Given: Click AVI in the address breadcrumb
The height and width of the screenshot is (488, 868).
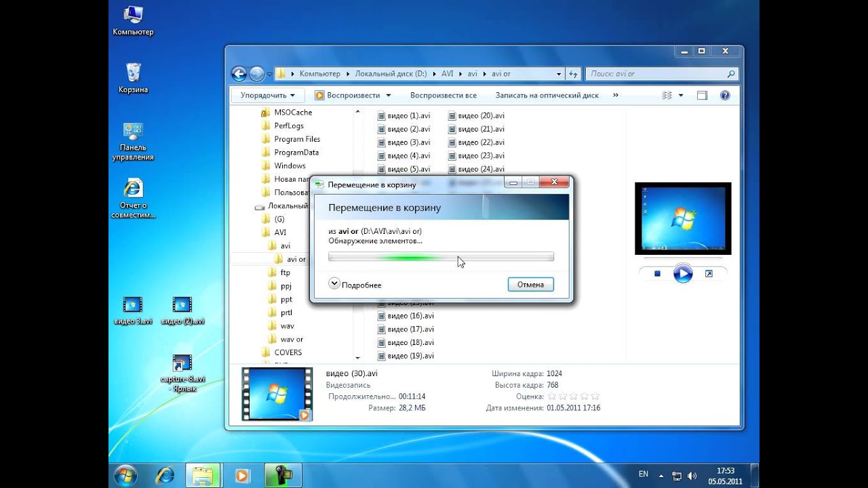Looking at the screenshot, I should [448, 74].
